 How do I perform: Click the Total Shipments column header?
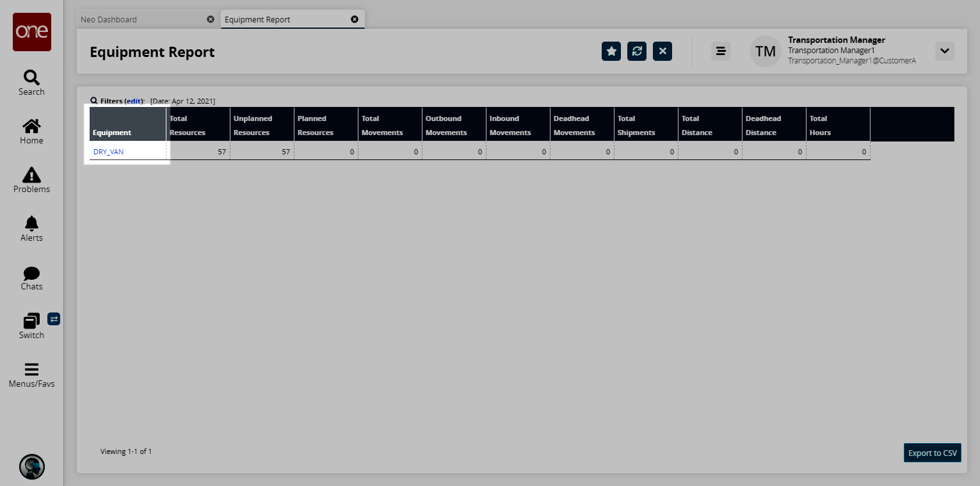(x=647, y=124)
